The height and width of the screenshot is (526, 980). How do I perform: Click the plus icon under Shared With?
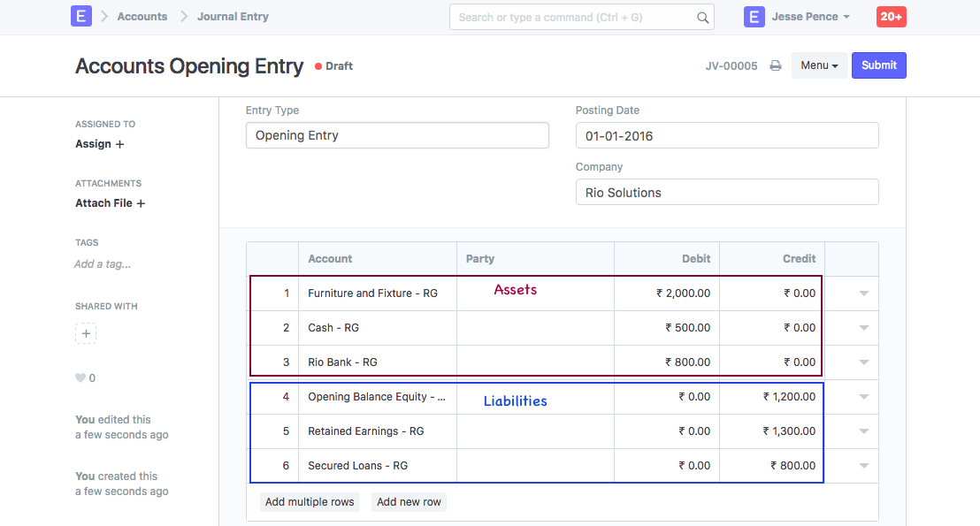[86, 333]
